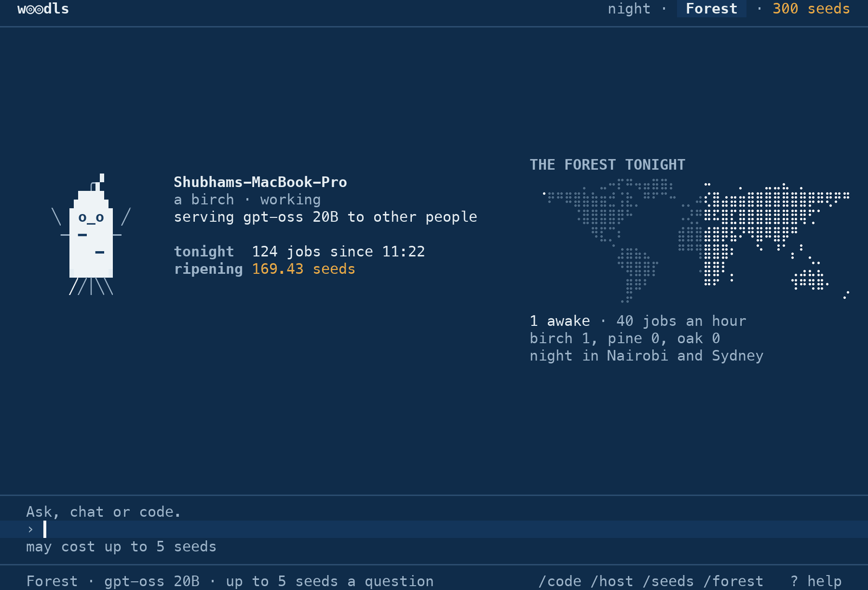
Task: Click the /code command in the footer
Action: 560,581
